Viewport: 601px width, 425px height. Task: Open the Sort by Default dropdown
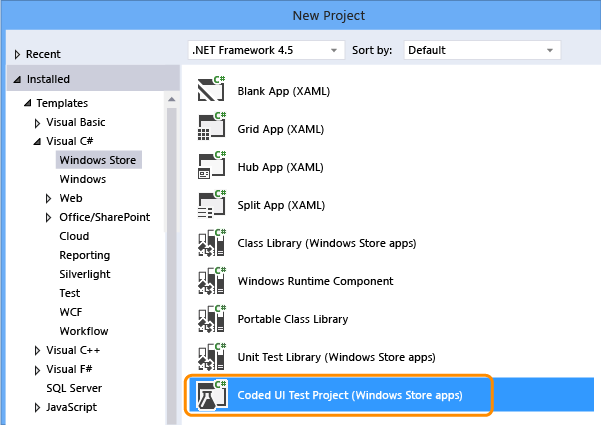[482, 50]
